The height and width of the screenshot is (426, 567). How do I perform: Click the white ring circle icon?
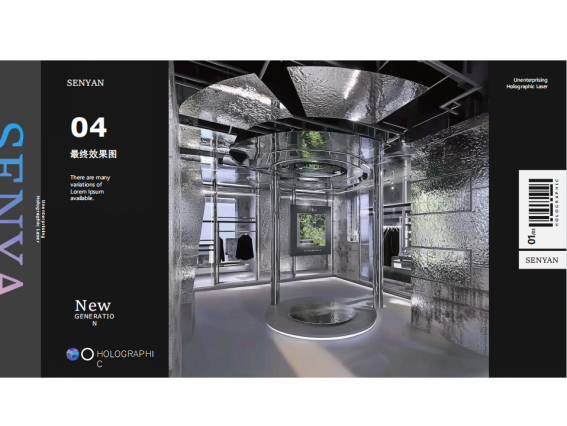coord(87,354)
